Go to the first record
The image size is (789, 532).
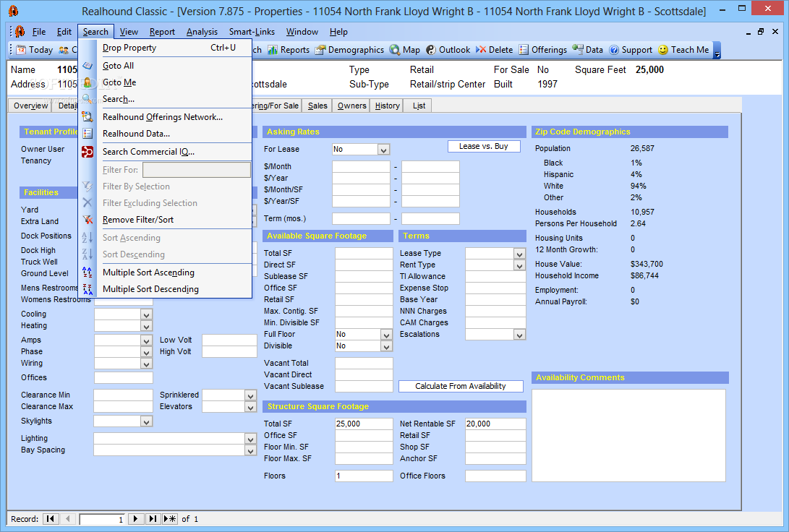pyautogui.click(x=51, y=519)
